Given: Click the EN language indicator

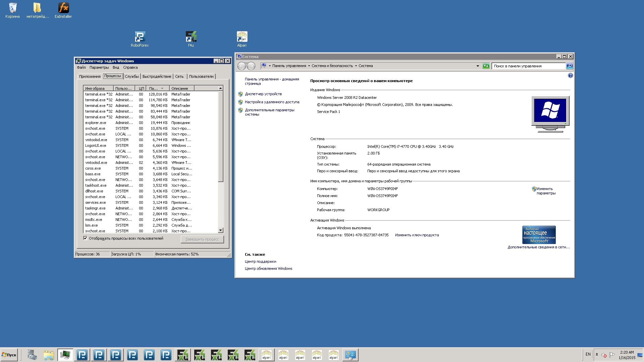Looking at the screenshot, I should tap(588, 354).
